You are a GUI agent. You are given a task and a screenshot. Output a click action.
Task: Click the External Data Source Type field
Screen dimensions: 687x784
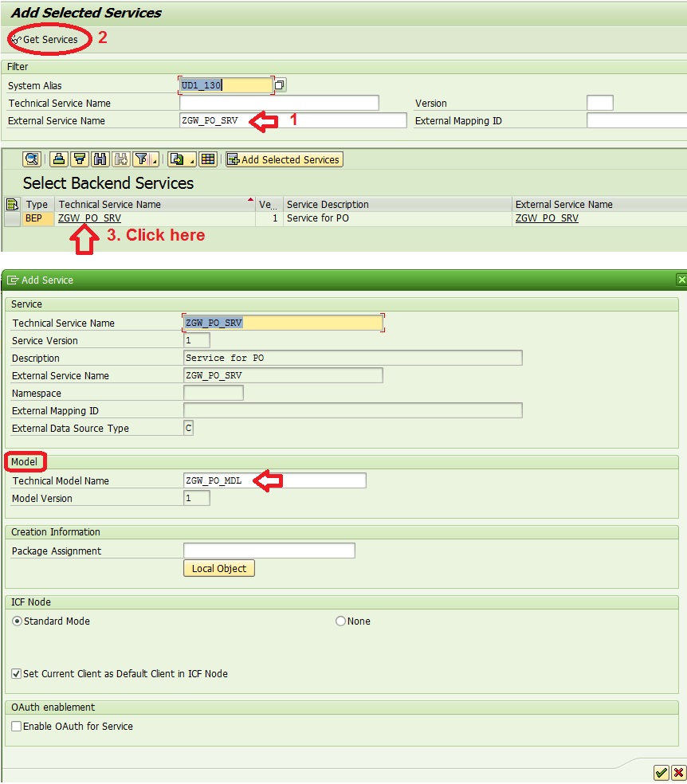point(189,428)
